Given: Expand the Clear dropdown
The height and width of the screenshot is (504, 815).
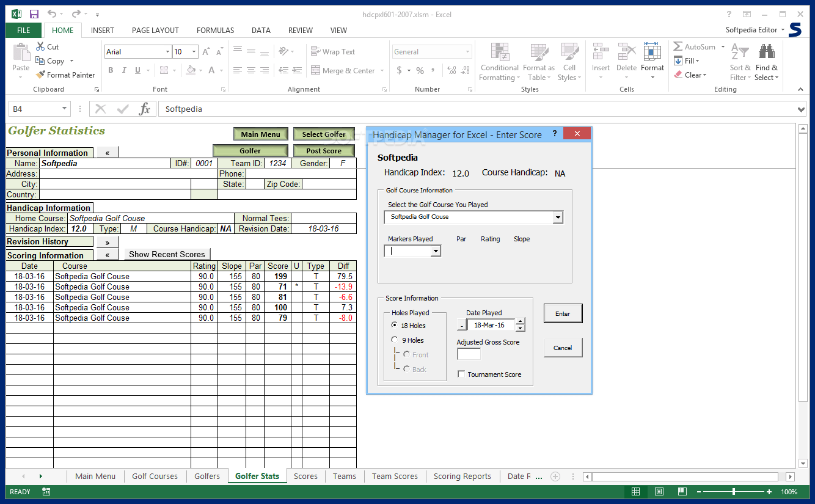Looking at the screenshot, I should (x=704, y=75).
